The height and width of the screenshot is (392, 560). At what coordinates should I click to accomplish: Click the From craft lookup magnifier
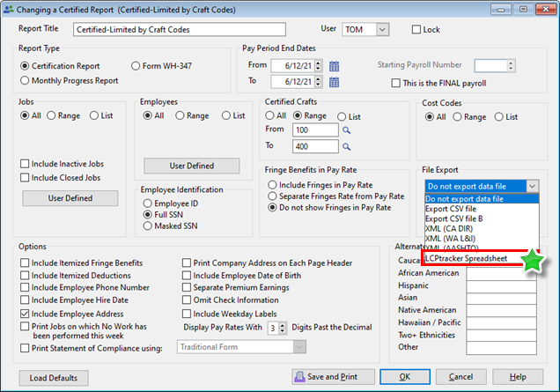click(347, 130)
